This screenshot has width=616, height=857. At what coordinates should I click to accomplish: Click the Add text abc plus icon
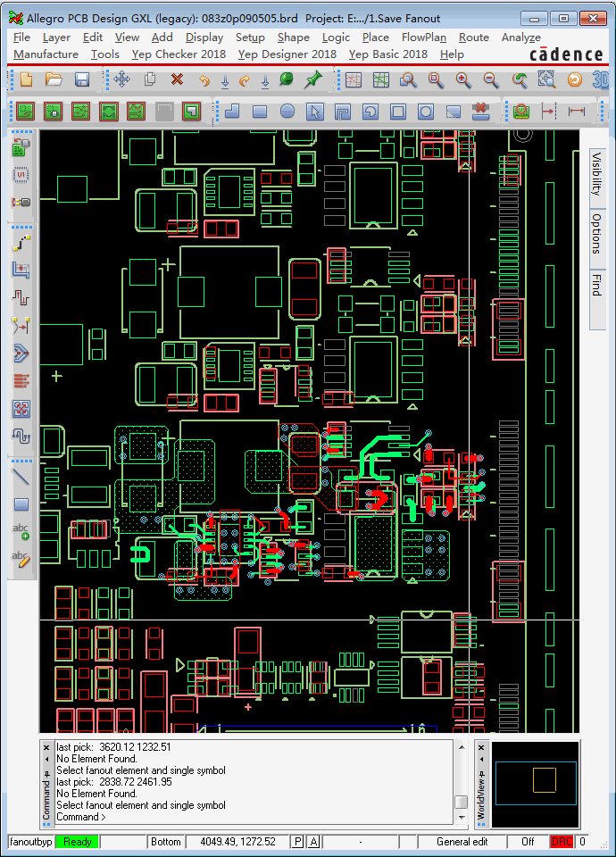click(21, 531)
